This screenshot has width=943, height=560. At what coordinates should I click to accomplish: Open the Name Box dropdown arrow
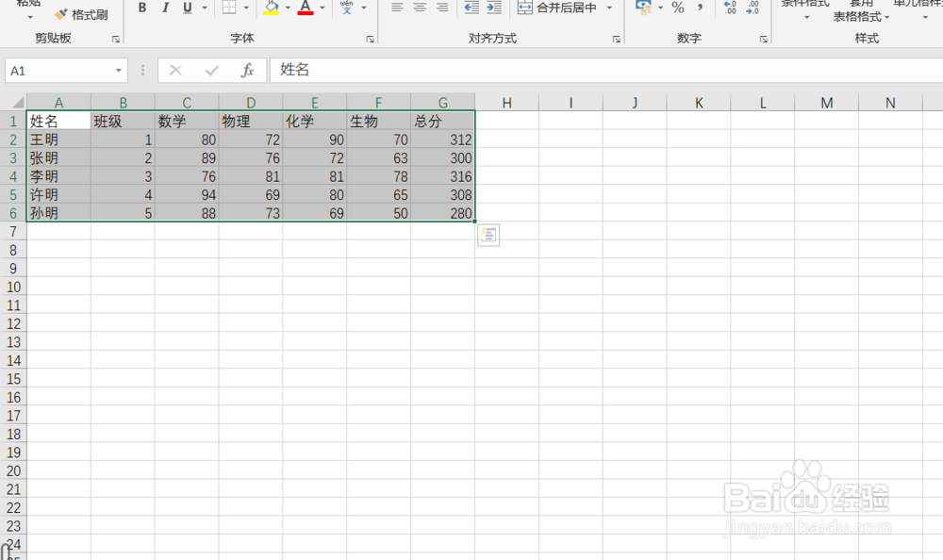pyautogui.click(x=119, y=71)
